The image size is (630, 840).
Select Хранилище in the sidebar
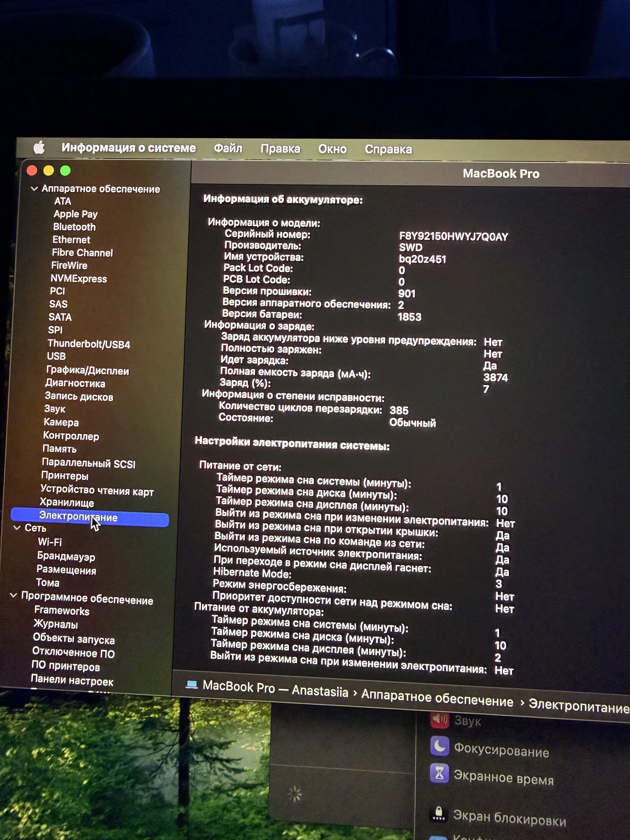67,502
